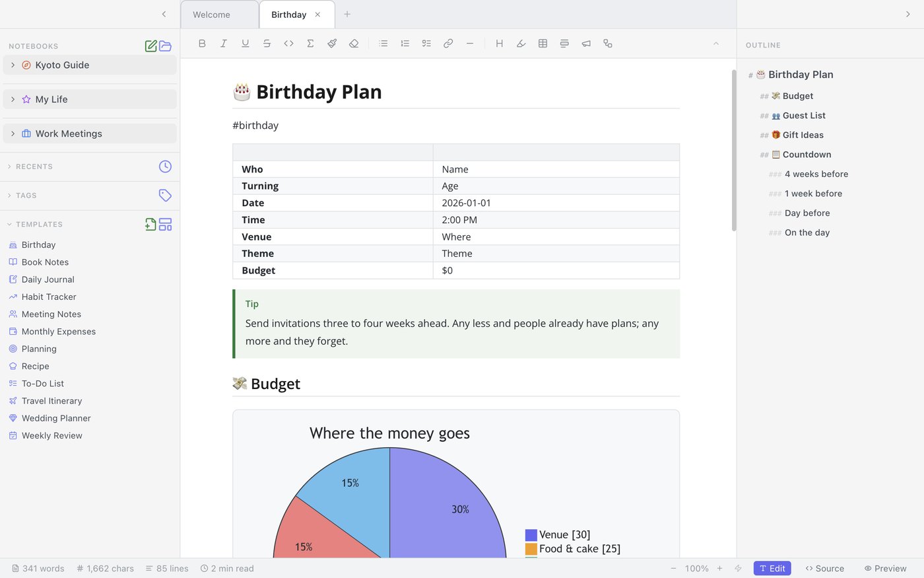924x578 pixels.
Task: Jump to Countdown in outline
Action: (807, 155)
